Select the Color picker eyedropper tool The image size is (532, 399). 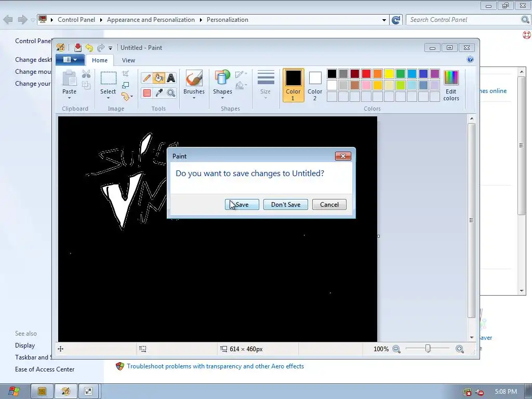tap(159, 92)
